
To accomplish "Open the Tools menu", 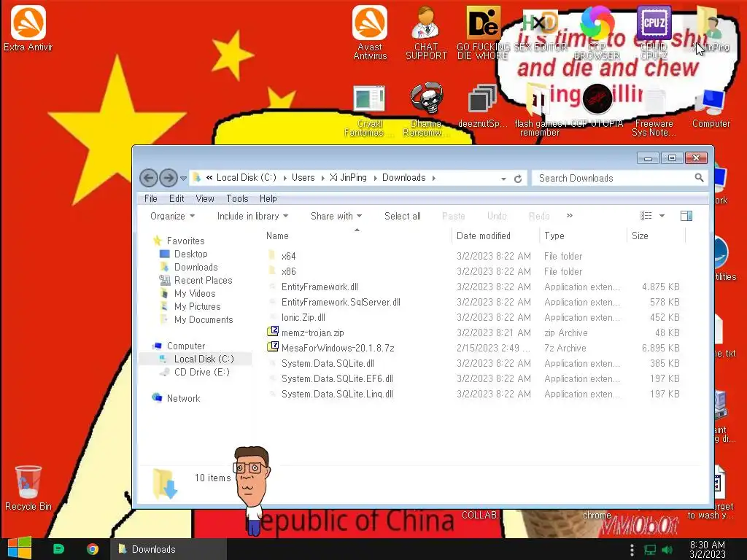I will pos(237,198).
